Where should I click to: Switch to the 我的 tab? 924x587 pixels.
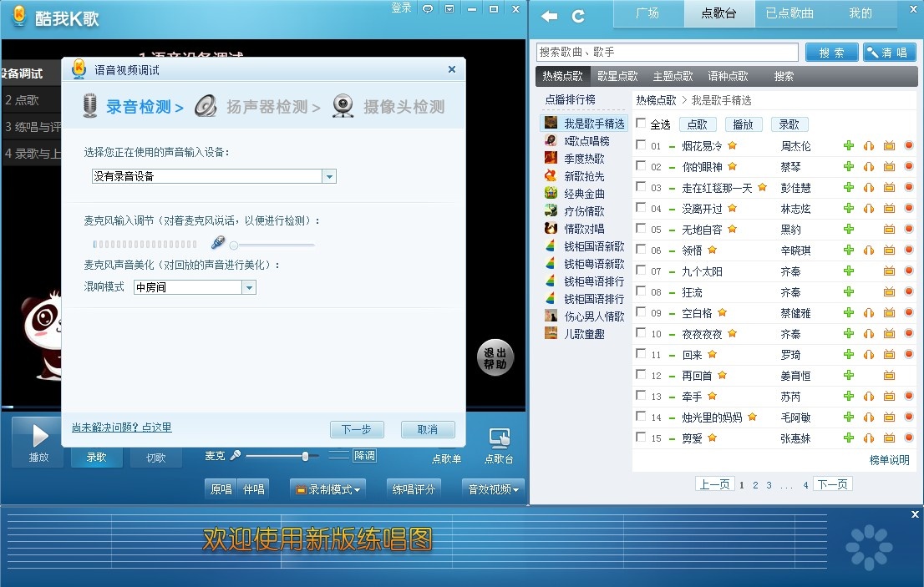pos(861,13)
